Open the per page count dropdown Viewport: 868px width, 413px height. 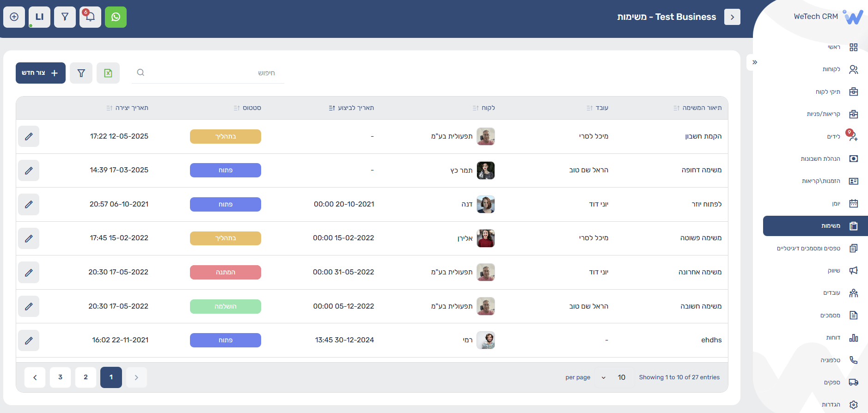(613, 377)
